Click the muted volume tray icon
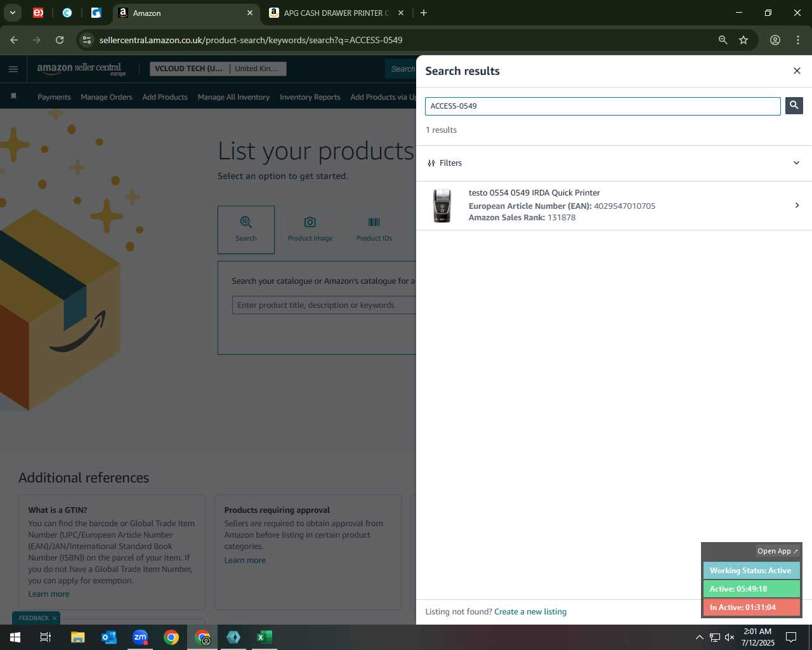812x650 pixels. coord(730,637)
